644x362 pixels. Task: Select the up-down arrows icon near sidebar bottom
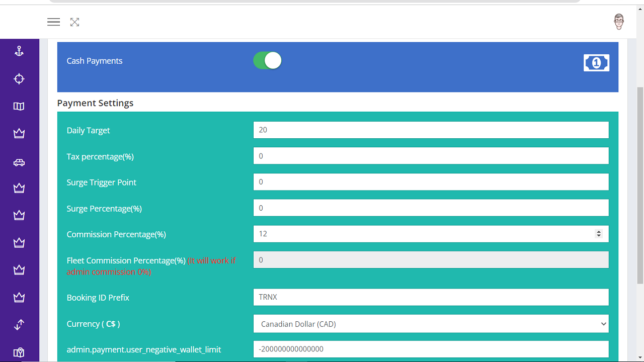(x=19, y=324)
